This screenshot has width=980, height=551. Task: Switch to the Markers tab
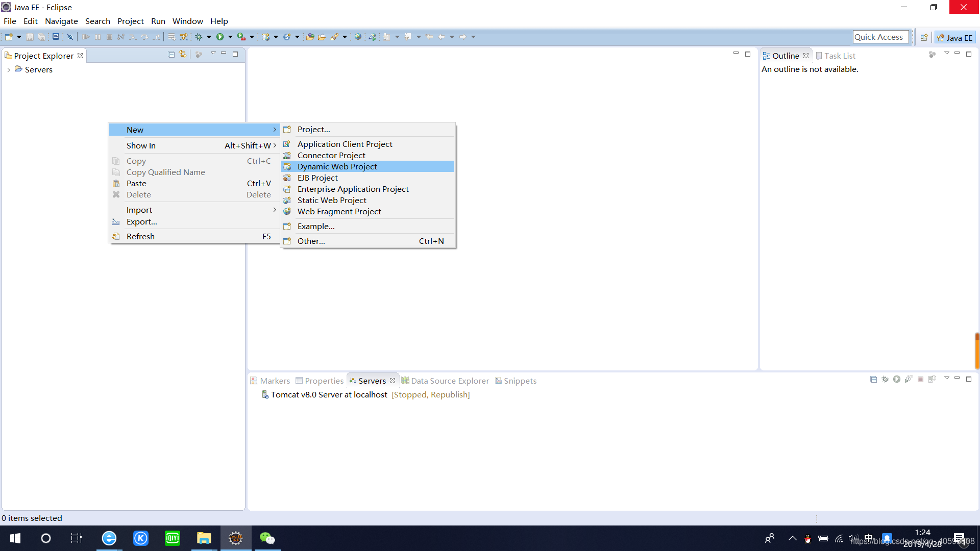[x=270, y=381]
